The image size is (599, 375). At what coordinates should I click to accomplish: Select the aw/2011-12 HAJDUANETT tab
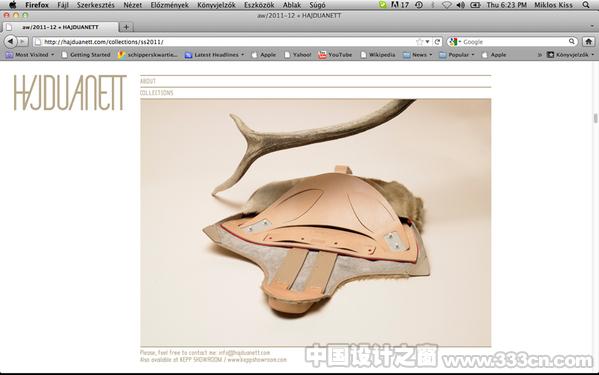(60, 27)
